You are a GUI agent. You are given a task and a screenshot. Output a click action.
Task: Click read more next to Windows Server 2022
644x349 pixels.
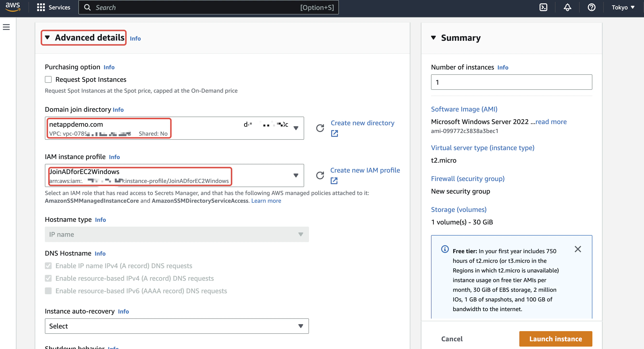551,122
